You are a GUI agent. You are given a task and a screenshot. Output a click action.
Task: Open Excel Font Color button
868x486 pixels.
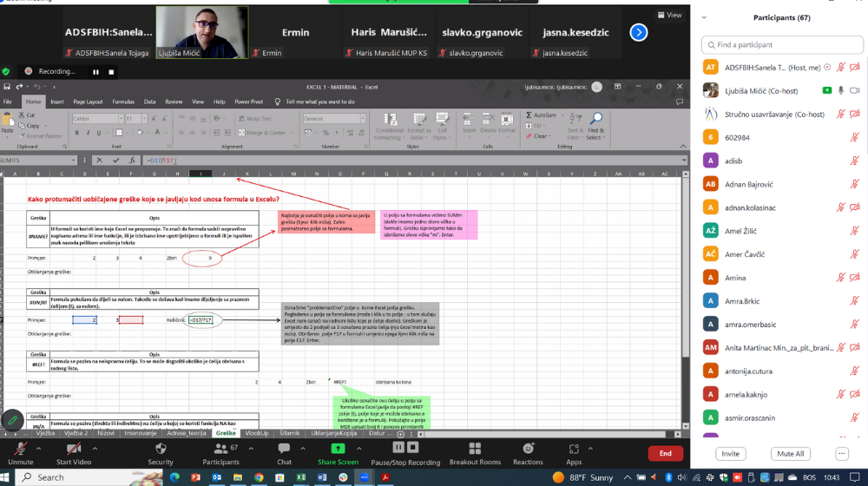pos(157,133)
